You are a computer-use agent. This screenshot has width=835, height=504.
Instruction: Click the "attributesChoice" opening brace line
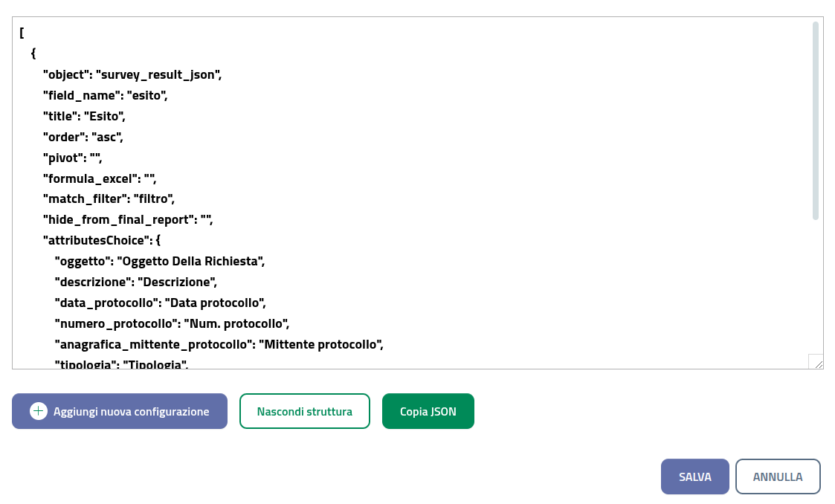pyautogui.click(x=102, y=241)
